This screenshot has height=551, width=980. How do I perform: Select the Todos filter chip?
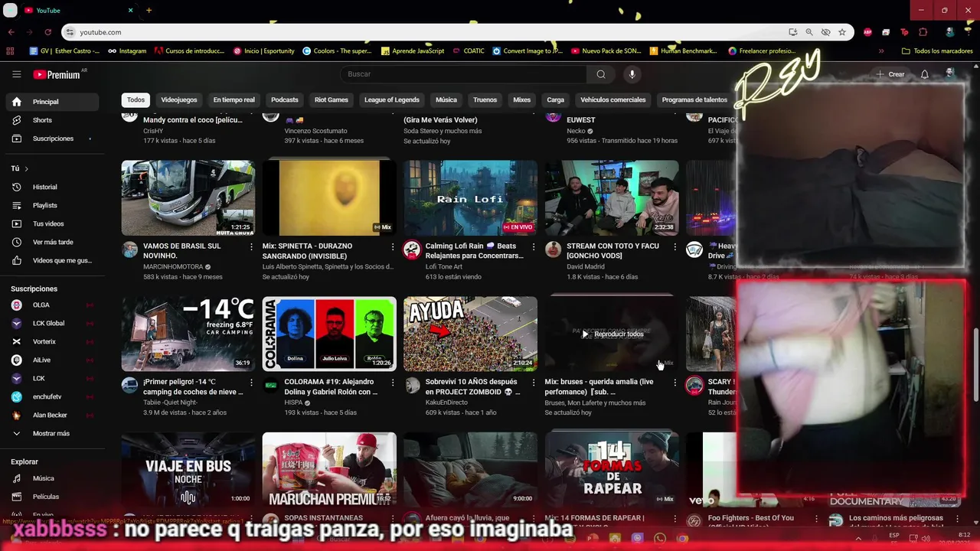click(136, 99)
